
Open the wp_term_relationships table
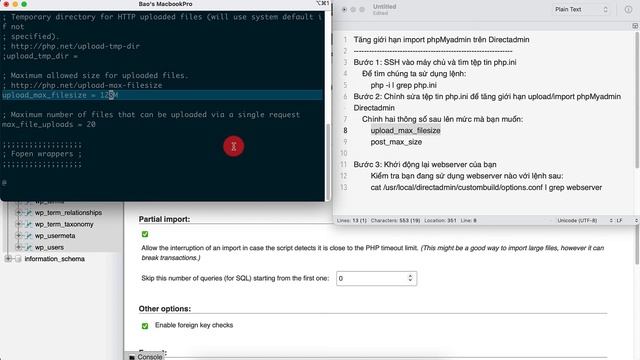point(68,213)
